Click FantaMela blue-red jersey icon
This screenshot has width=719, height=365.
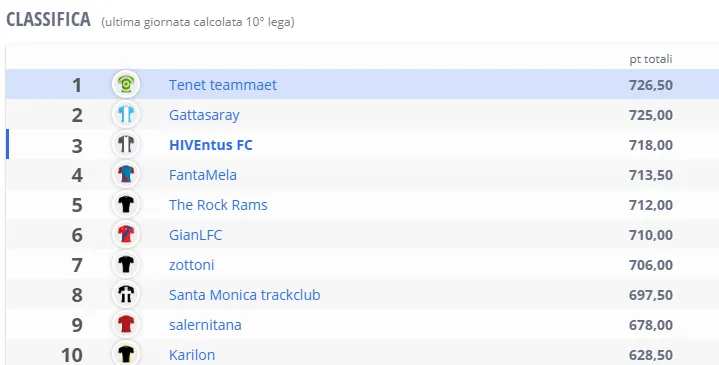[126, 175]
